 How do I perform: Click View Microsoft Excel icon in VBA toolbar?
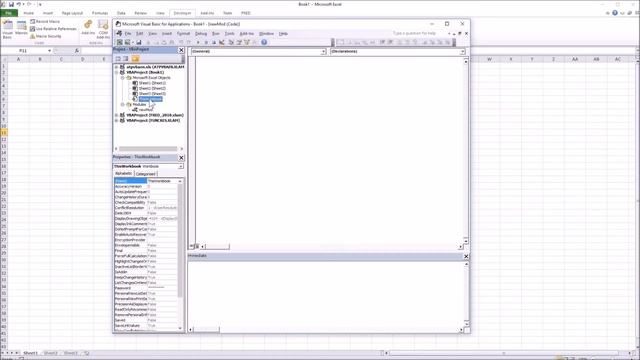(120, 42)
